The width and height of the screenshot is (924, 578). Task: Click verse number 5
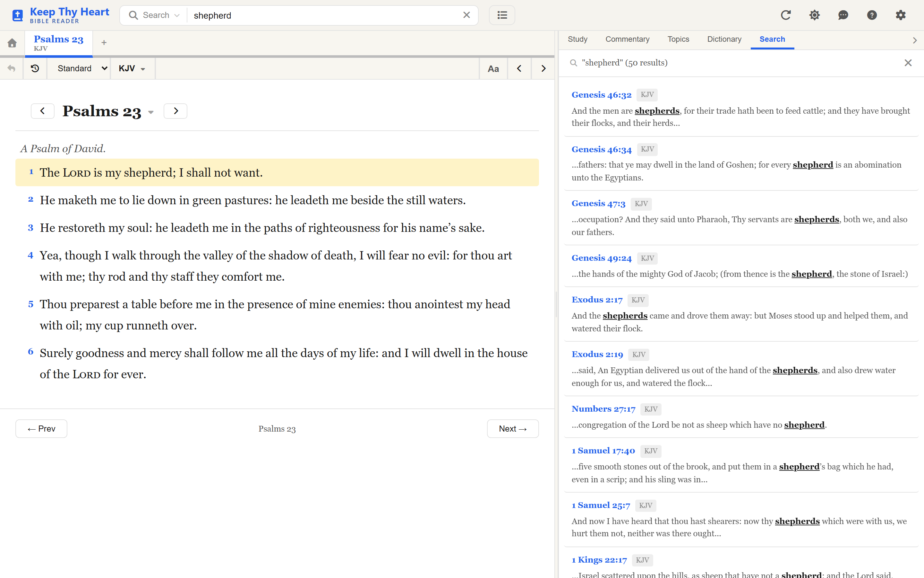click(x=30, y=304)
